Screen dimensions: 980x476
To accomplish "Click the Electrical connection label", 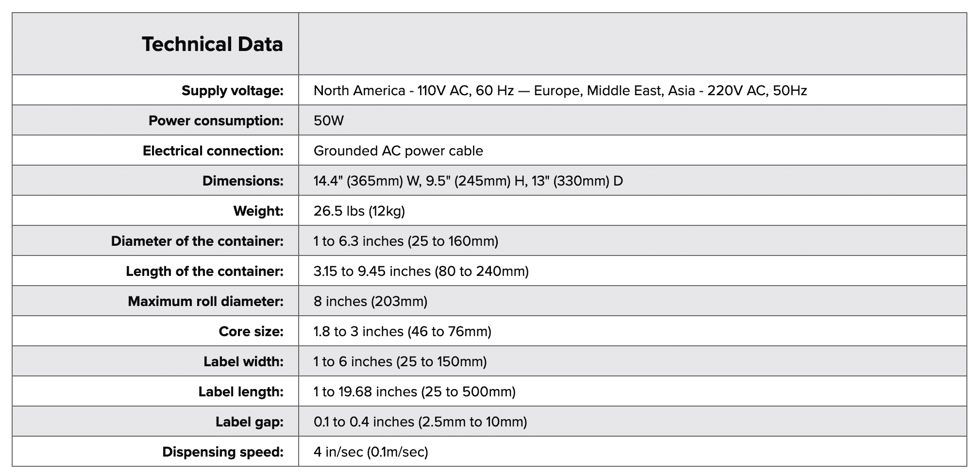I will point(213,151).
